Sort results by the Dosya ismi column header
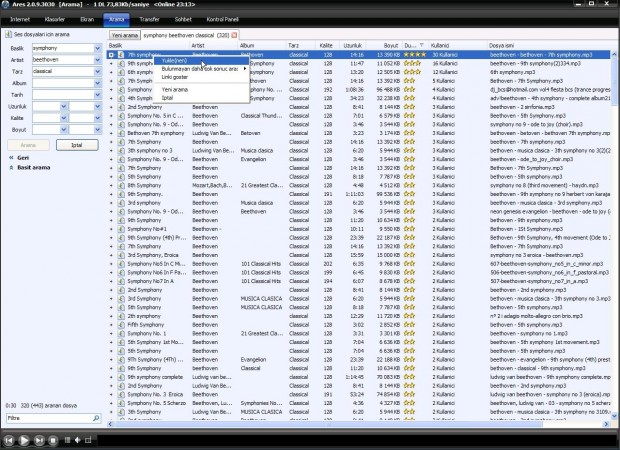Viewport: 620px width, 450px height. [549, 45]
